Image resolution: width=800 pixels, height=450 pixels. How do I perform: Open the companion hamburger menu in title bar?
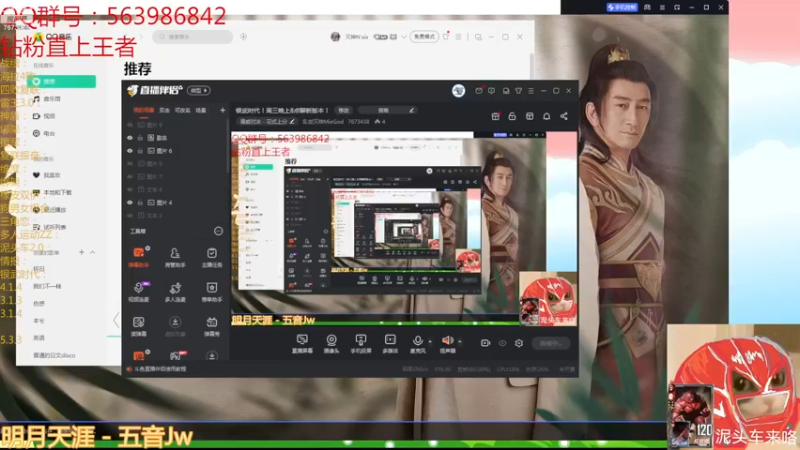tap(531, 91)
